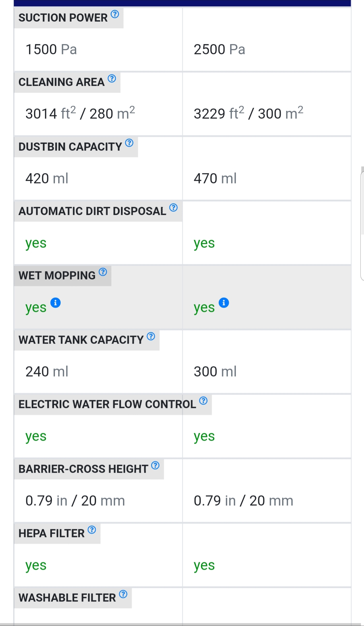Click the Wet Mopping question mark icon

103,272
